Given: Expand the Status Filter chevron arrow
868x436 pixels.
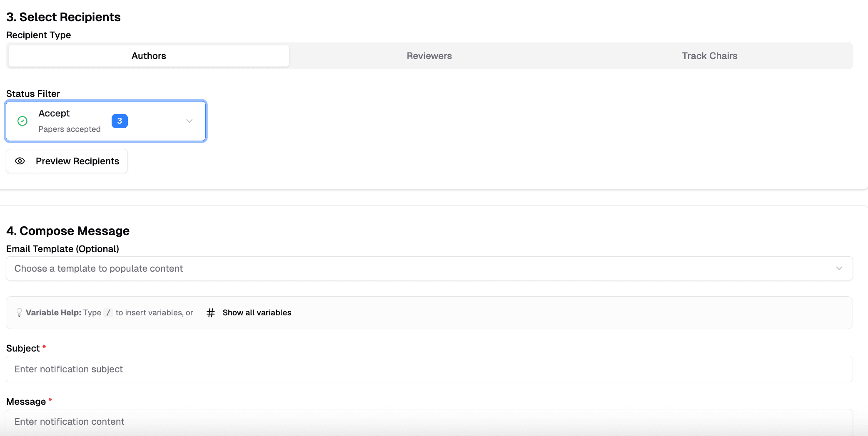Looking at the screenshot, I should point(190,121).
